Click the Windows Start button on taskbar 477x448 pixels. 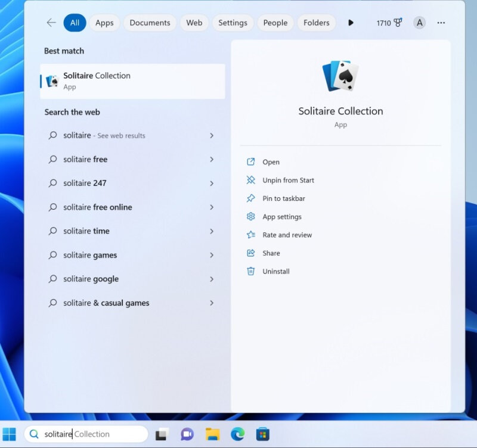(9, 434)
